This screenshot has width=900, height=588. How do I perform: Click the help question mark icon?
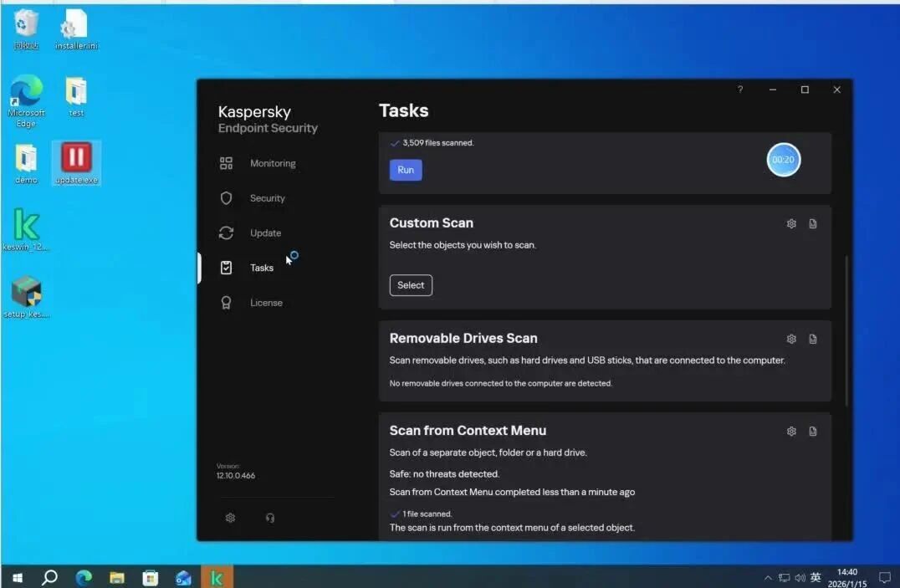(x=740, y=89)
